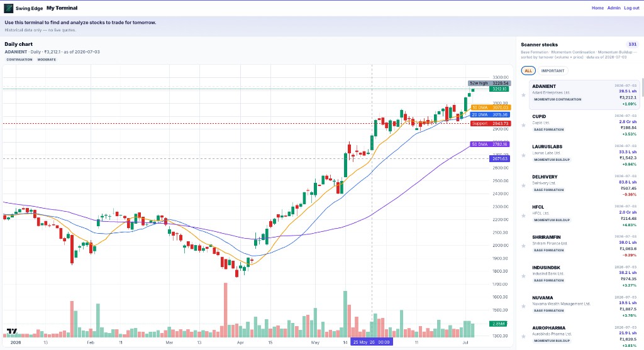Viewport: 644px width, 350px height.
Task: Click the 50 DMA price label
Action: pos(490,144)
